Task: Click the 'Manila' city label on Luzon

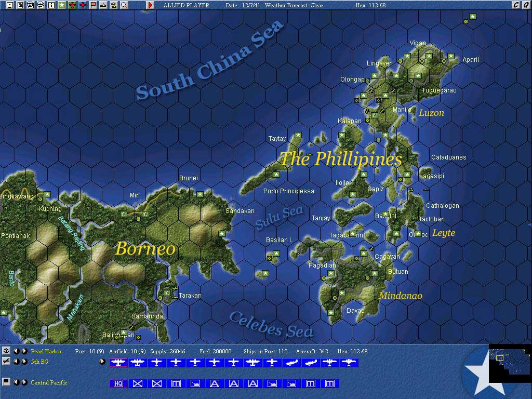Action: point(402,109)
